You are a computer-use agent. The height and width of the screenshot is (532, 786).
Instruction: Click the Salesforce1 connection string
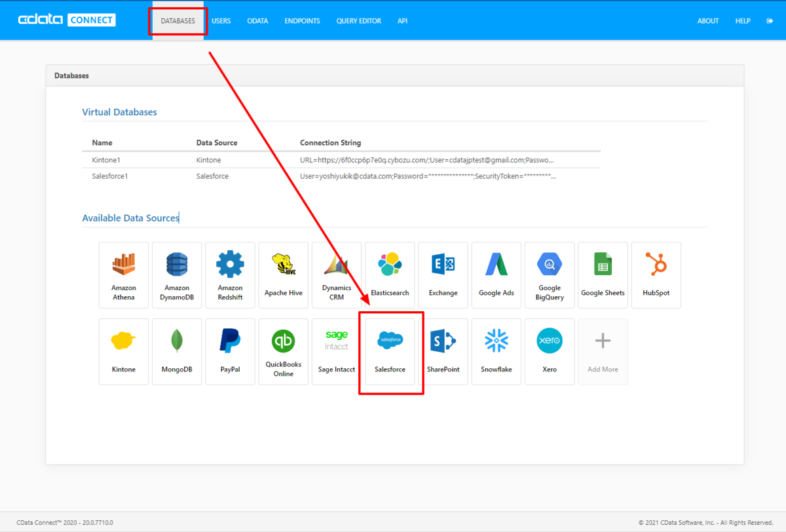click(428, 176)
